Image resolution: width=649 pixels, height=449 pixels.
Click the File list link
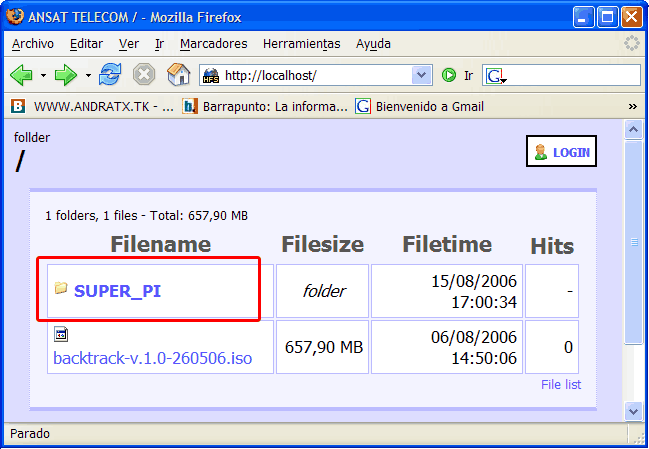tap(560, 385)
